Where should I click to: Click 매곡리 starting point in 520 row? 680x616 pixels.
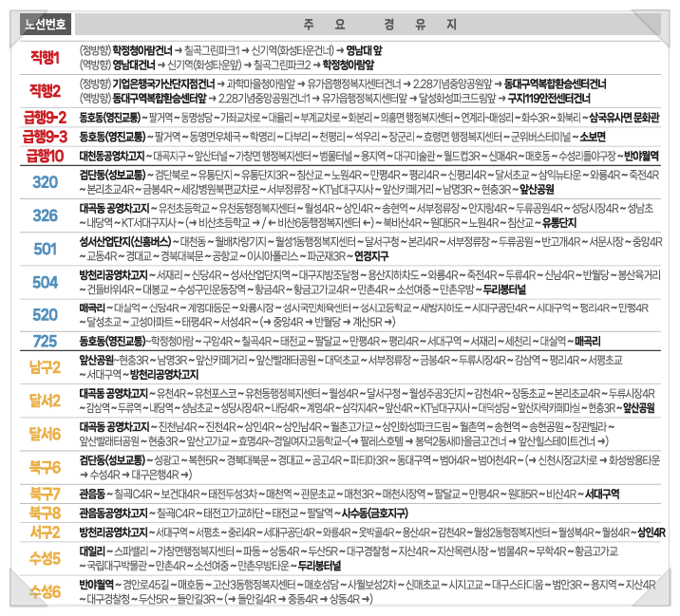(92, 308)
